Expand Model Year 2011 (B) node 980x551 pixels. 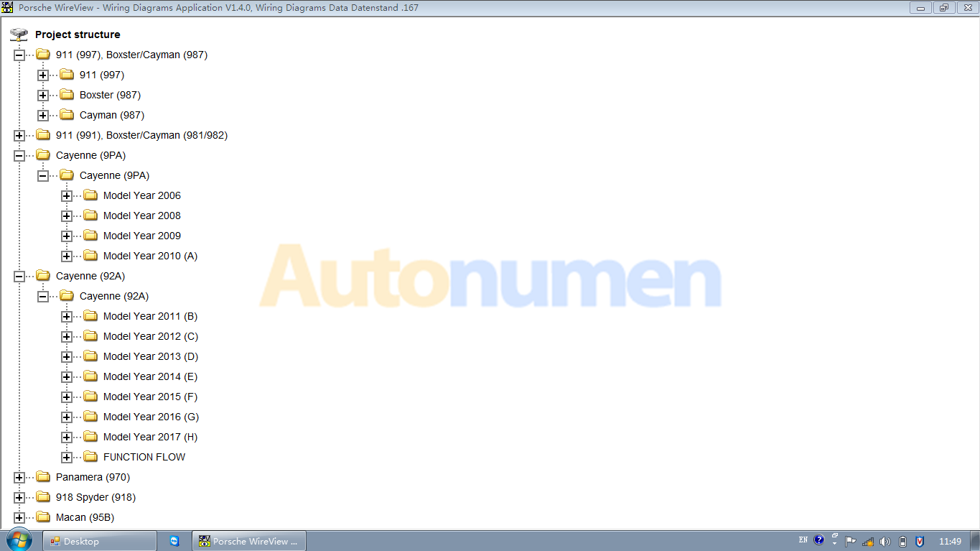tap(67, 316)
